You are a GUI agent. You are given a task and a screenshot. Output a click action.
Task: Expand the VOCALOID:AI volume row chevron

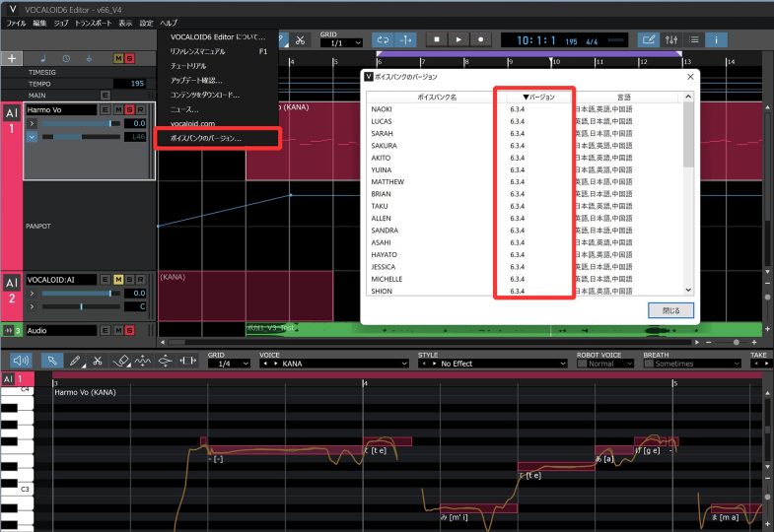[33, 294]
